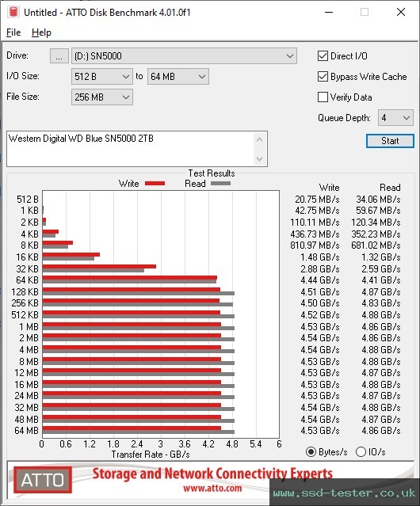Click the 681.02 MB/s read value
Screen dimensions: 420x506
pyautogui.click(x=376, y=245)
